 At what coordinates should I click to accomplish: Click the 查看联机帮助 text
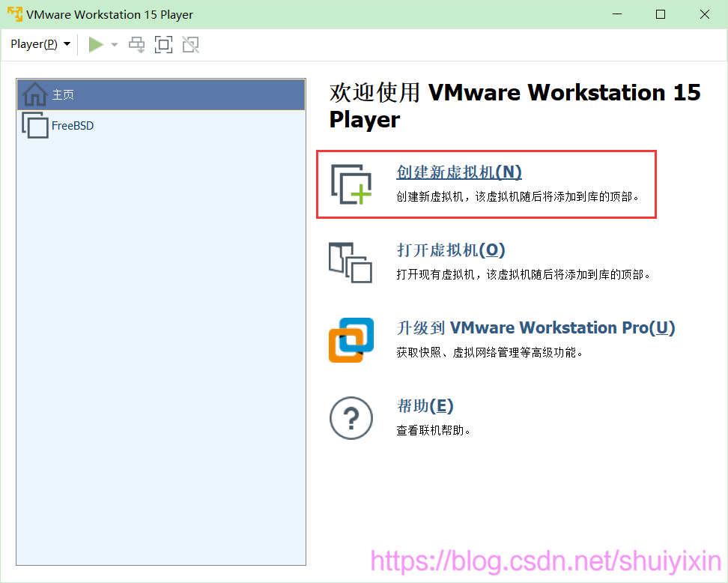(433, 431)
